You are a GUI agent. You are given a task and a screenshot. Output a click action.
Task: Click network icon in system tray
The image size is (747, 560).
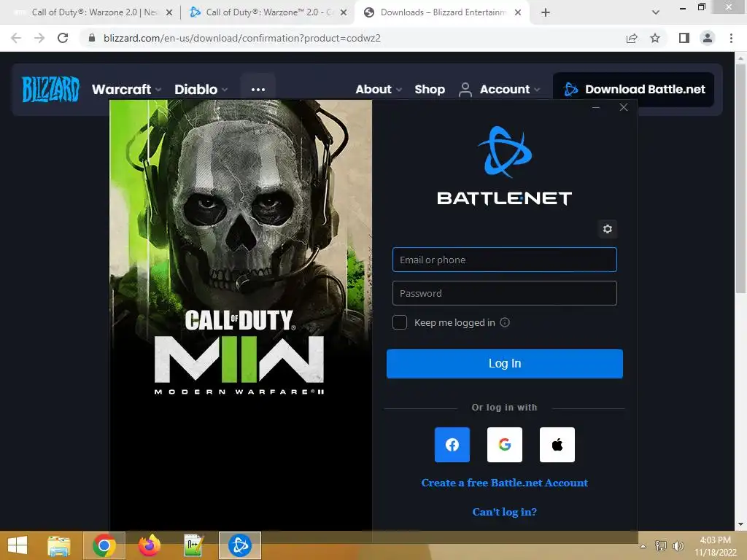point(661,545)
